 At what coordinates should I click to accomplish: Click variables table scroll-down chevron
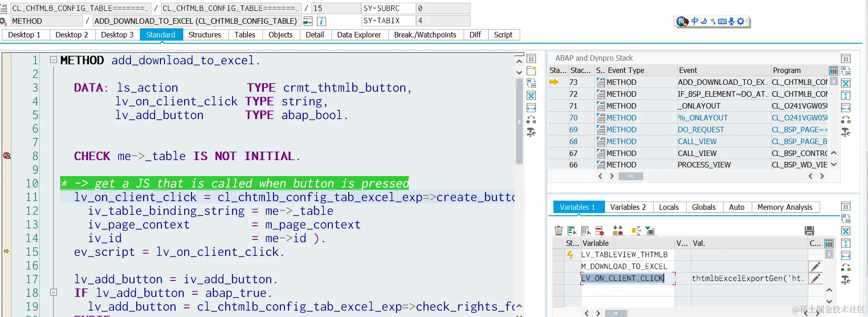click(x=829, y=301)
